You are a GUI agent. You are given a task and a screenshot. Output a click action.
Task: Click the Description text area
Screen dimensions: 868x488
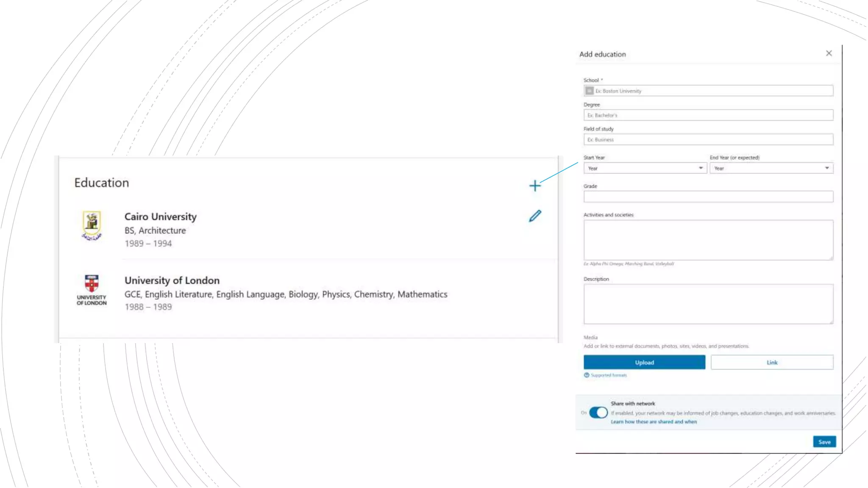[708, 304]
